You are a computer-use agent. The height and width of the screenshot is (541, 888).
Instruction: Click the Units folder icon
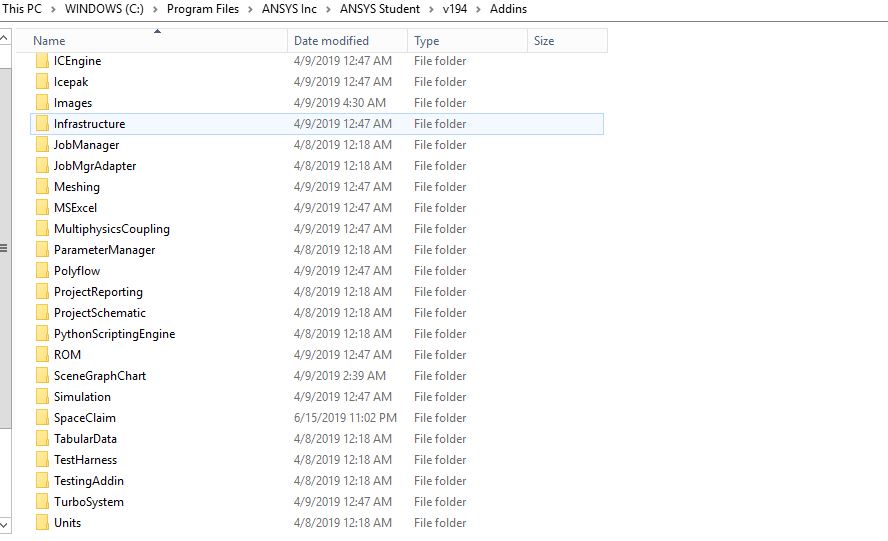42,522
